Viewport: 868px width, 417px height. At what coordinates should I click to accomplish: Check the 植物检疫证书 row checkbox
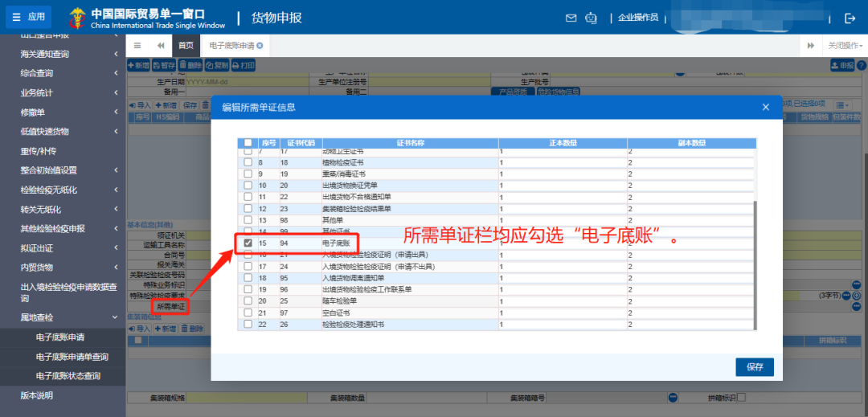[248, 162]
